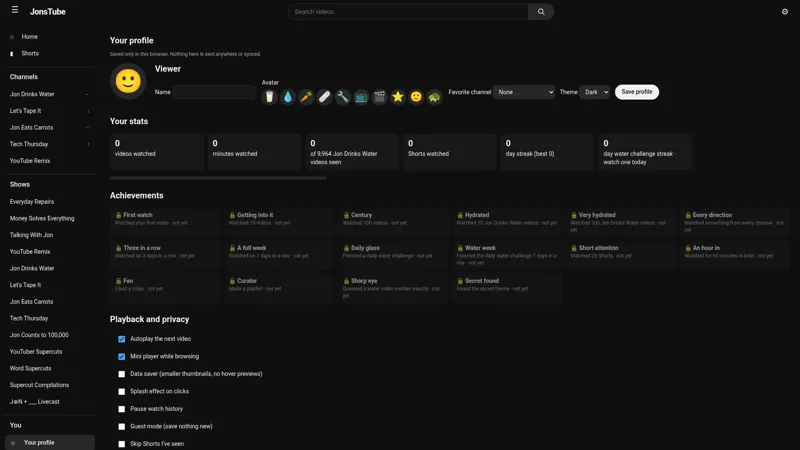Click the Shorts watched stat card
This screenshot has width=800, height=450.
[449, 152]
